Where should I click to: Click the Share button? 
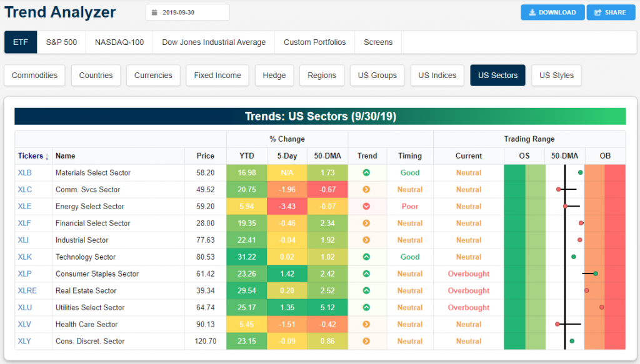[610, 12]
